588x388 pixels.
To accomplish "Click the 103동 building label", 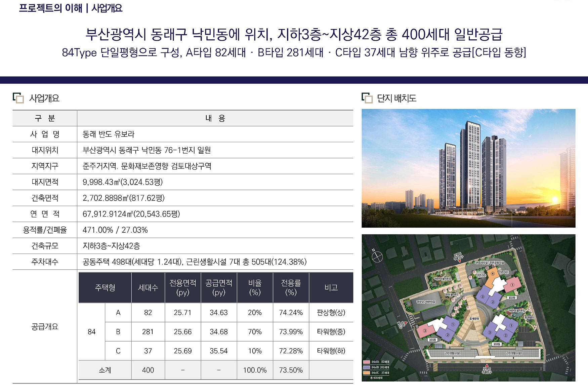I will pyautogui.click(x=497, y=344).
